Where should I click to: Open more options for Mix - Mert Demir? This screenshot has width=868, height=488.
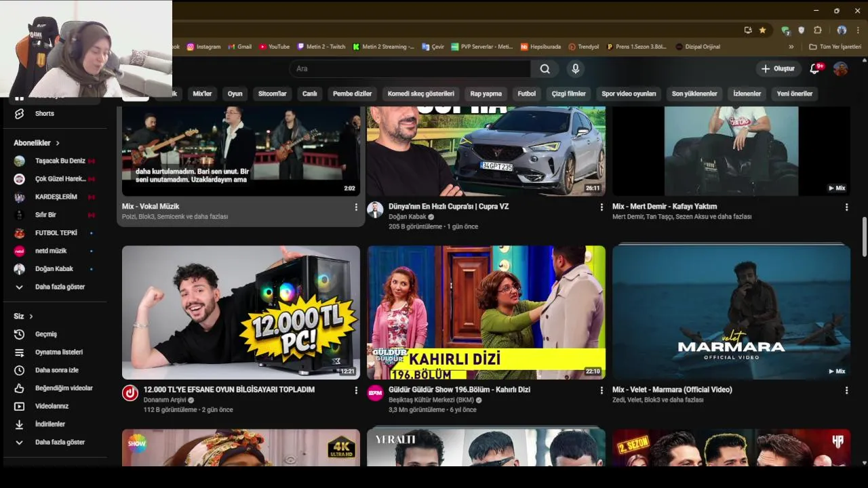[x=846, y=207]
